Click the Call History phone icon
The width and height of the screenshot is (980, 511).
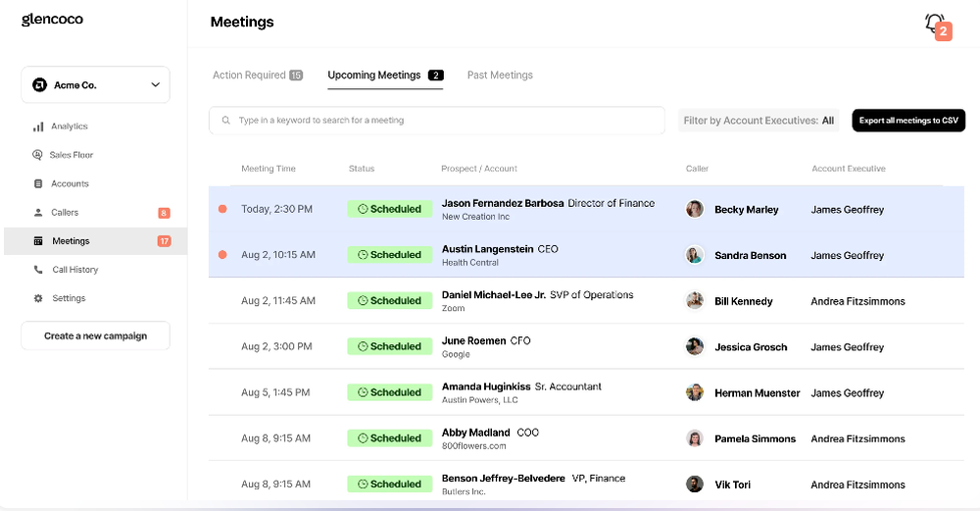pyautogui.click(x=38, y=270)
